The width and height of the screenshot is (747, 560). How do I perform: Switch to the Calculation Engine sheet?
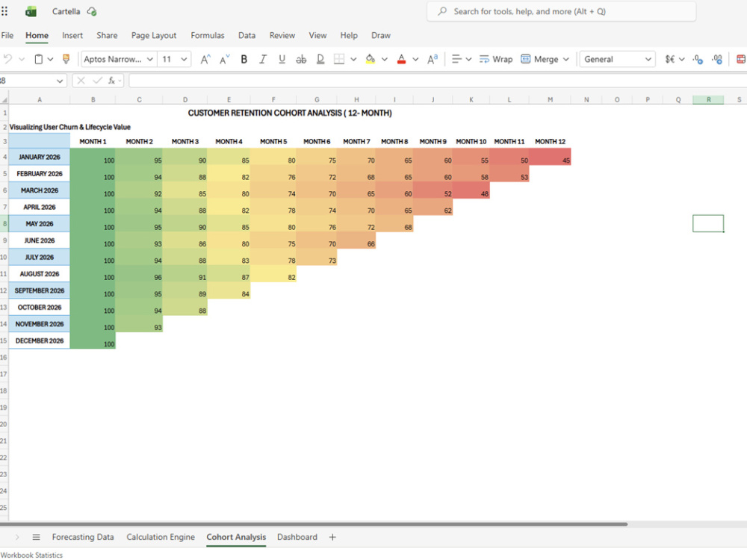point(161,537)
